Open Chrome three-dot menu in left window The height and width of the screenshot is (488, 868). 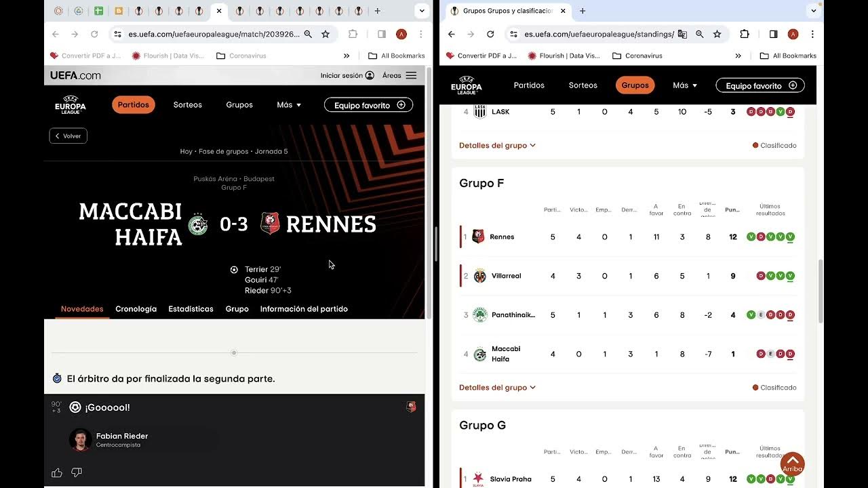[421, 34]
